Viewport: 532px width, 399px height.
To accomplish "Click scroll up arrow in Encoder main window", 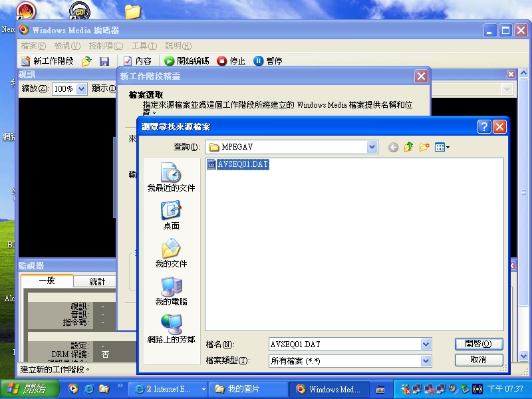I will [x=523, y=73].
